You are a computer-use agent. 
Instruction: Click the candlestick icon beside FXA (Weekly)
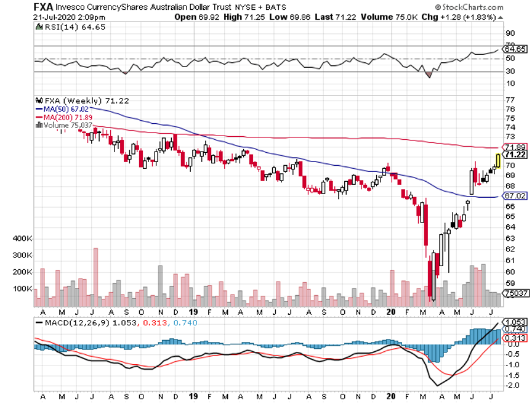pos(39,100)
